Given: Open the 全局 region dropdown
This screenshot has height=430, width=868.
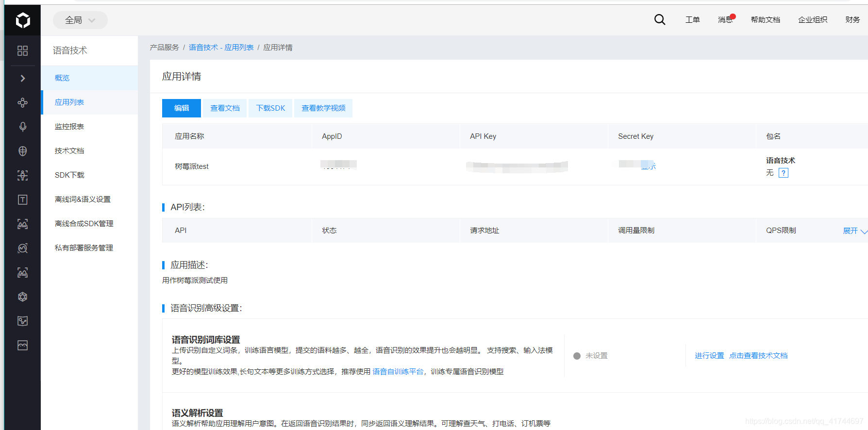Looking at the screenshot, I should 80,20.
